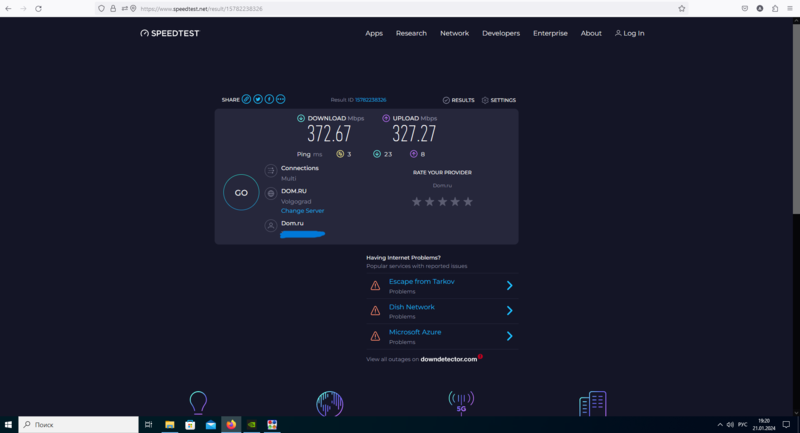Open Result ID 15782238326 link
Image resolution: width=800 pixels, height=433 pixels.
[x=370, y=100]
